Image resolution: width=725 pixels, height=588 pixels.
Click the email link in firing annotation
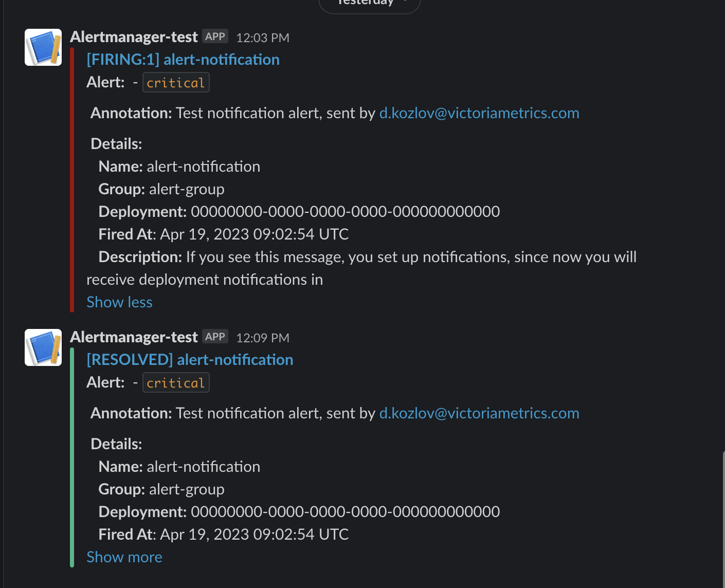click(479, 113)
